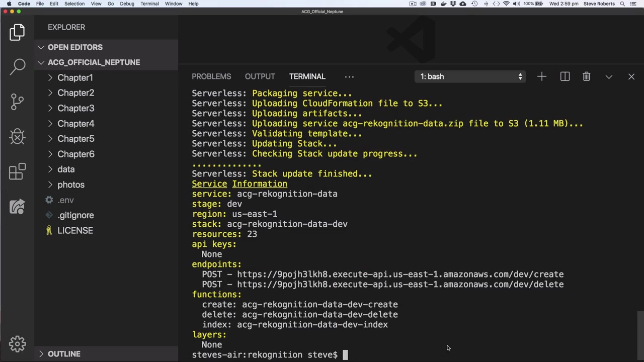Create a new terminal with plus icon
This screenshot has width=644, height=362.
541,76
